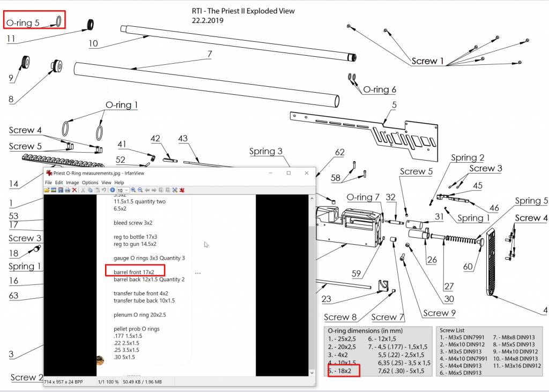549x392 pixels.
Task: Go to previous page icon
Action: click(161, 190)
